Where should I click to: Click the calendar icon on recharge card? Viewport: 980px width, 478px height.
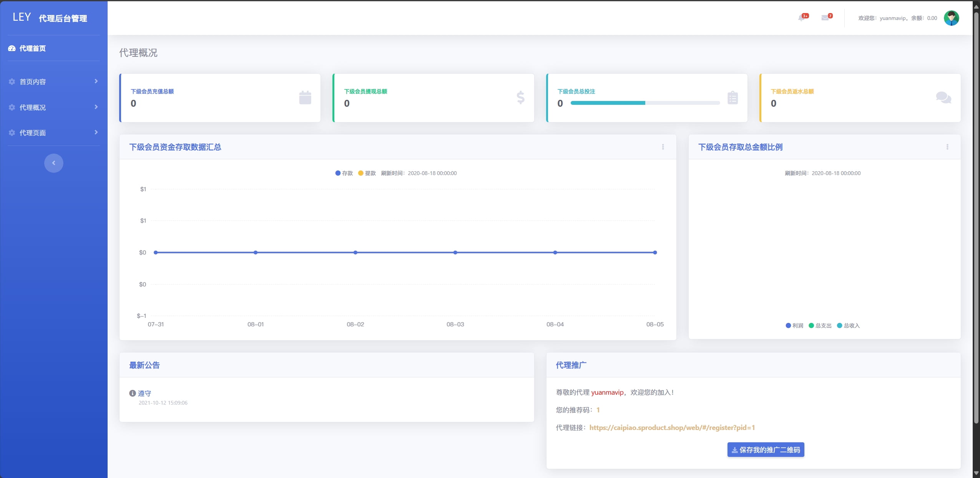pyautogui.click(x=305, y=98)
